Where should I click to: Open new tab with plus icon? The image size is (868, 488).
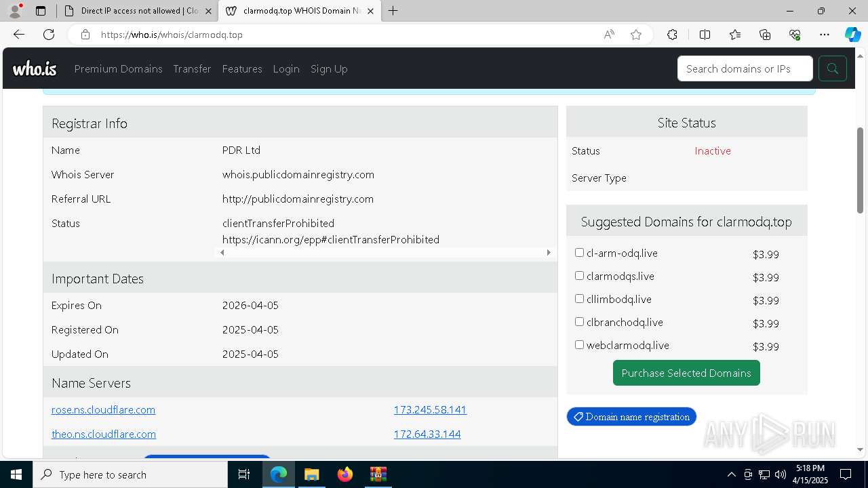point(393,11)
